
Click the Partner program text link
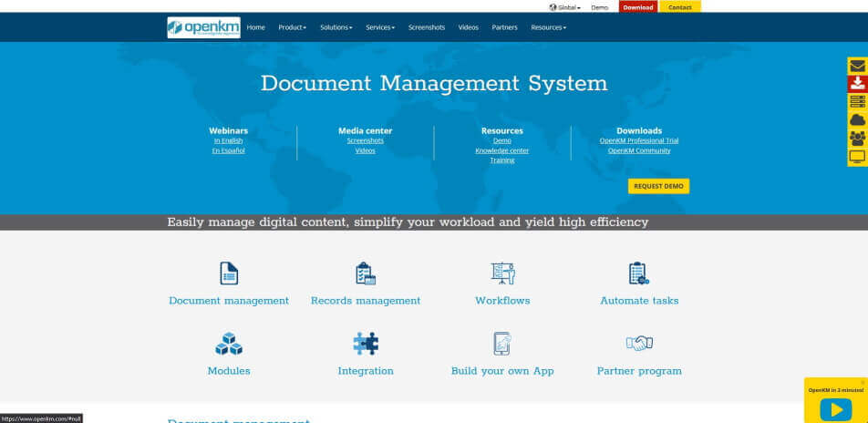pyautogui.click(x=639, y=371)
